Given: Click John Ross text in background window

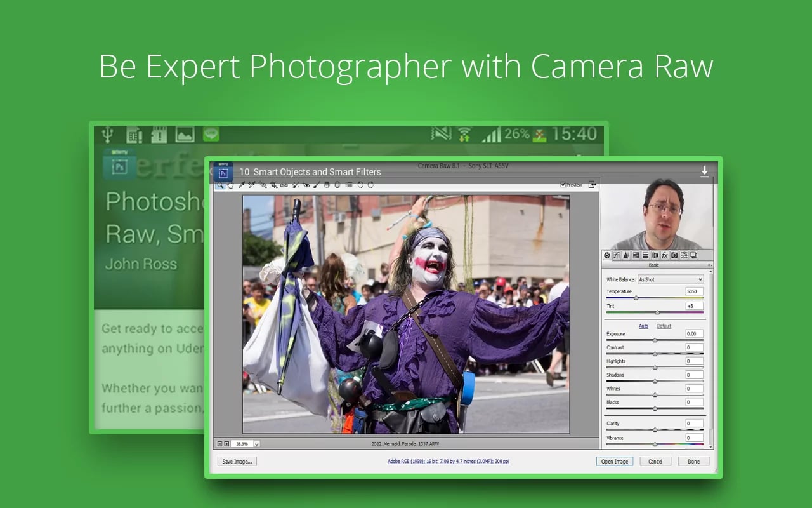Looking at the screenshot, I should click(x=141, y=264).
